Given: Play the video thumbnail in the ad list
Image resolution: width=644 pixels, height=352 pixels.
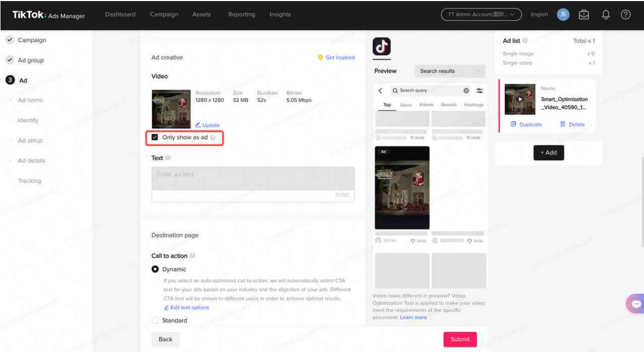Looking at the screenshot, I should tap(520, 99).
